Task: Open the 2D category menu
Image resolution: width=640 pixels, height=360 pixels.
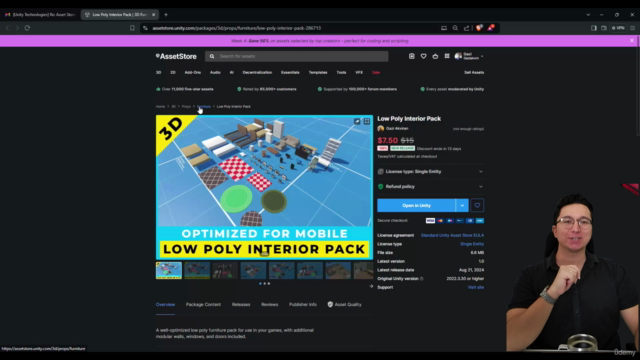Action: tap(173, 73)
